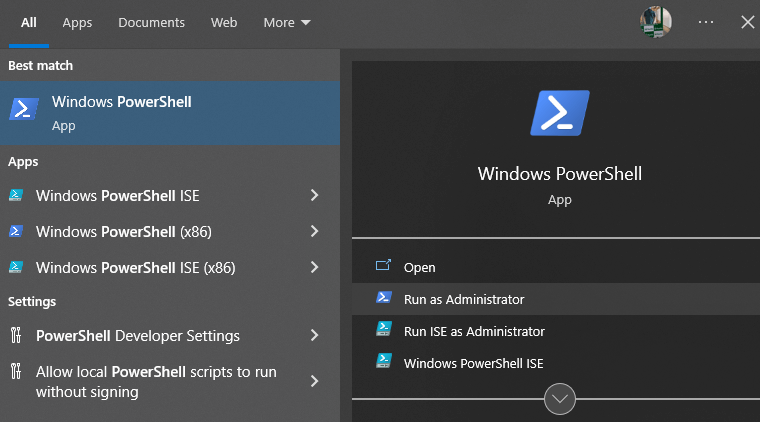
Task: Expand Allow local PowerShell scripts arrow
Action: pos(315,381)
